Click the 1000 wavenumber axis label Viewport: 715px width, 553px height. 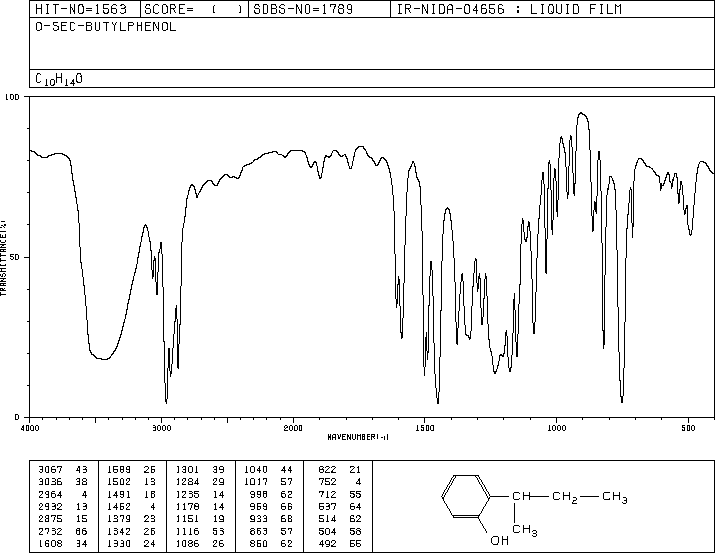coord(556,428)
